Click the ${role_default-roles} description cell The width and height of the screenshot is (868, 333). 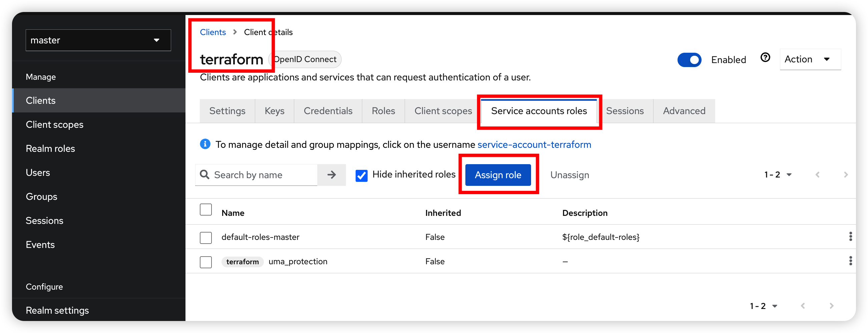point(600,237)
